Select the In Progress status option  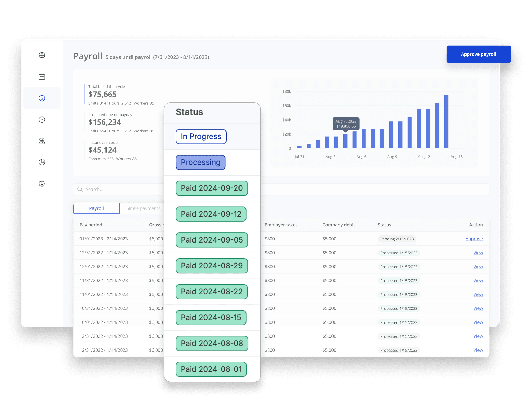tap(201, 136)
